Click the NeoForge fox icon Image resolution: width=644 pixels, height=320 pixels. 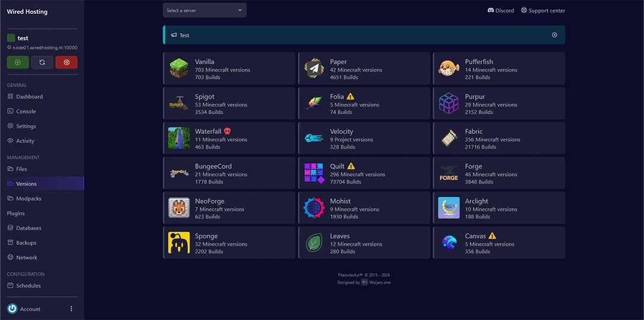click(179, 207)
